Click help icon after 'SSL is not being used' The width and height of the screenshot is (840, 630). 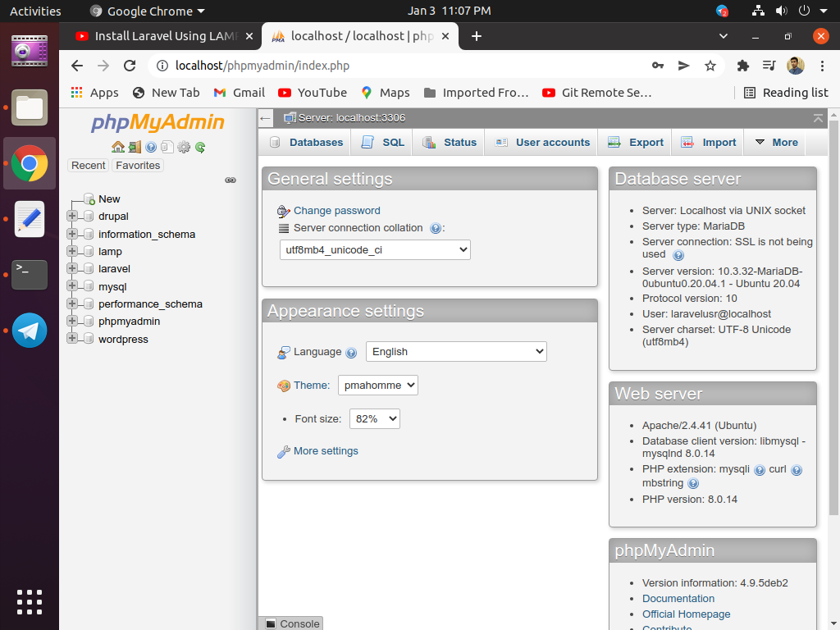click(678, 255)
